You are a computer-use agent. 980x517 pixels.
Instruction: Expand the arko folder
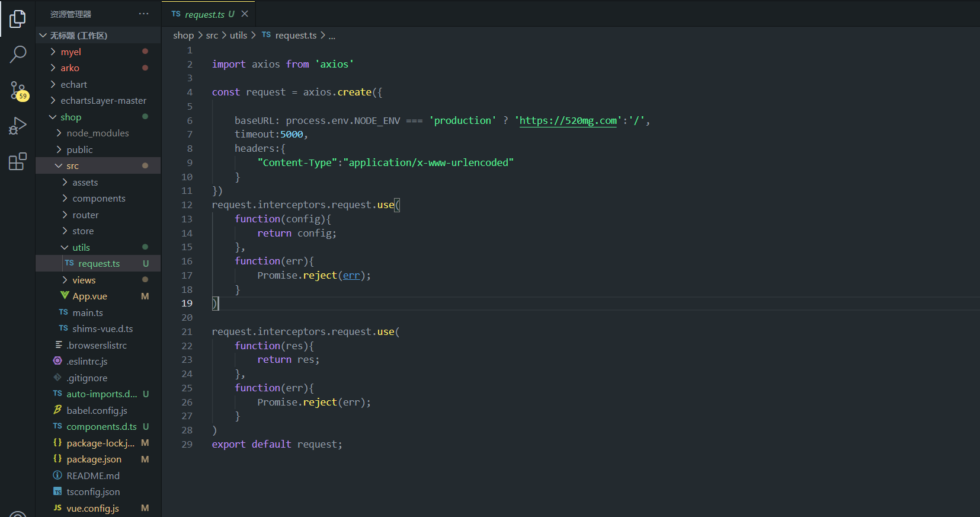(x=98, y=68)
